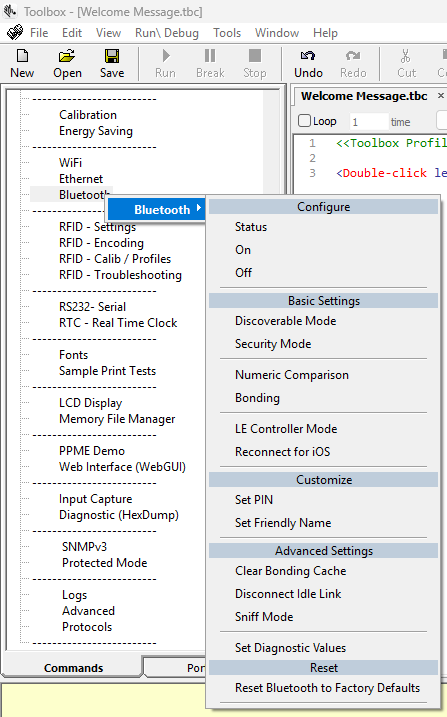Select Energy Saving in the tree
This screenshot has width=447, height=717.
96,131
